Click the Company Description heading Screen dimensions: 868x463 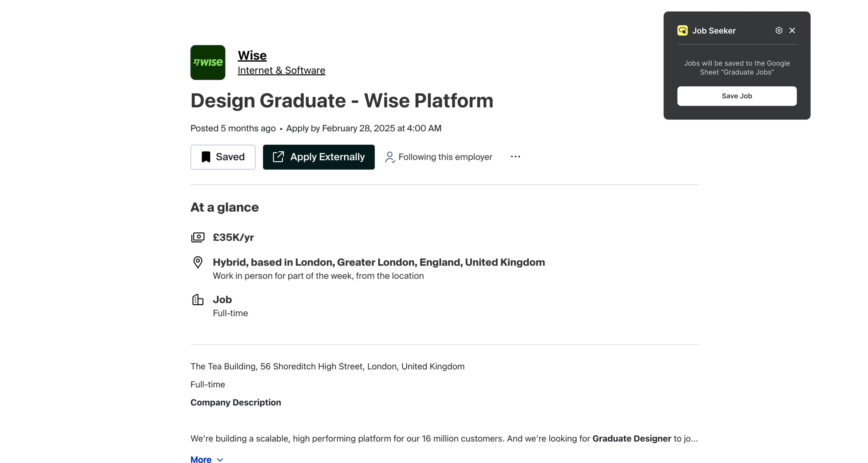[x=235, y=402]
